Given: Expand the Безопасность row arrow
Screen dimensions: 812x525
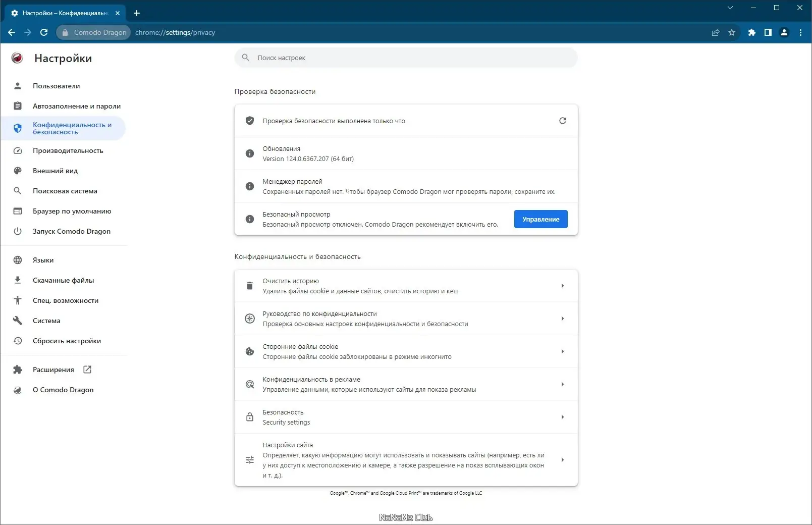Looking at the screenshot, I should pos(563,417).
